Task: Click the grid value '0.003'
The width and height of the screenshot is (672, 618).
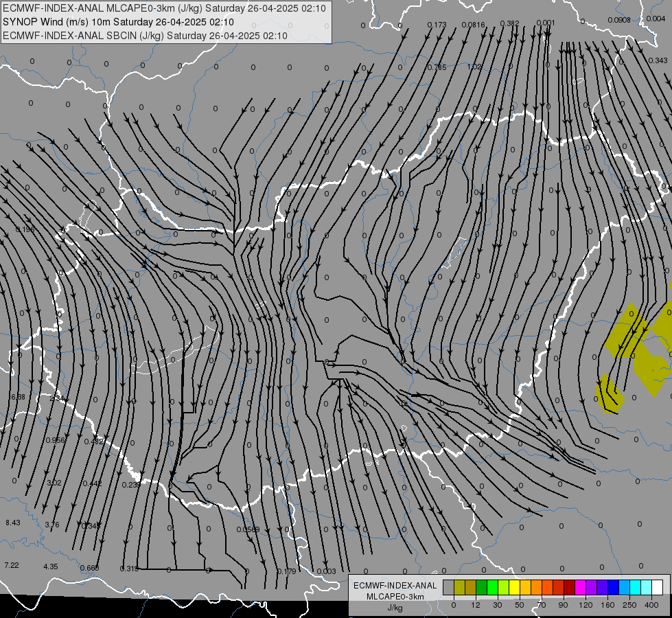Action: point(326,571)
